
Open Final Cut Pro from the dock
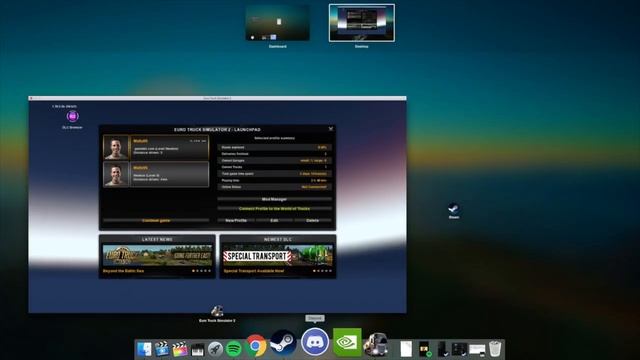[x=180, y=349]
